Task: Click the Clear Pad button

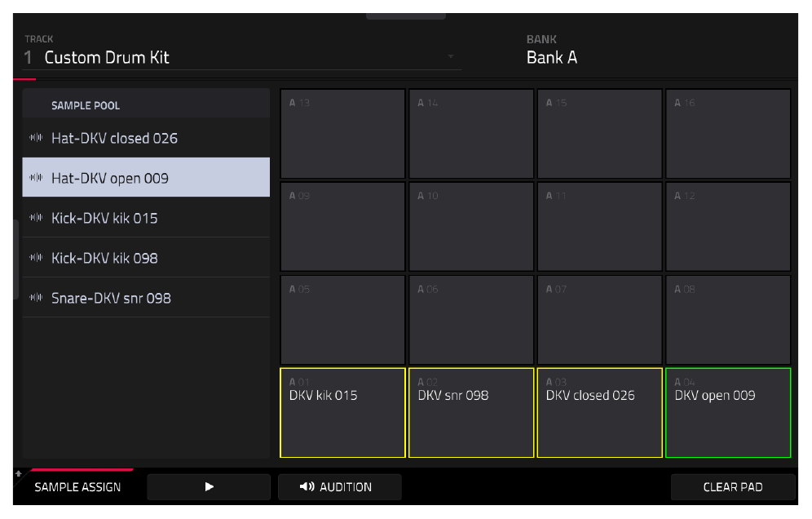Action: pos(733,487)
